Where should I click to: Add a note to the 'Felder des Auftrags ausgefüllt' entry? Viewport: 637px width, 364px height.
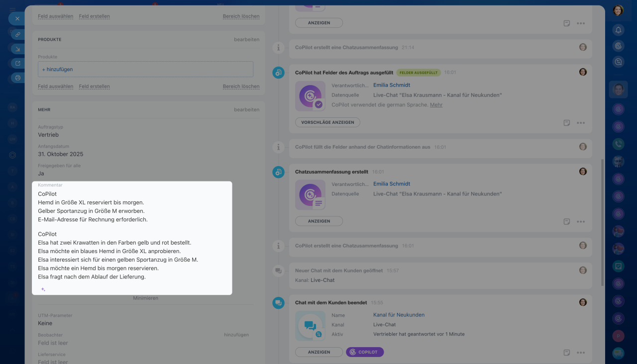[x=566, y=123]
